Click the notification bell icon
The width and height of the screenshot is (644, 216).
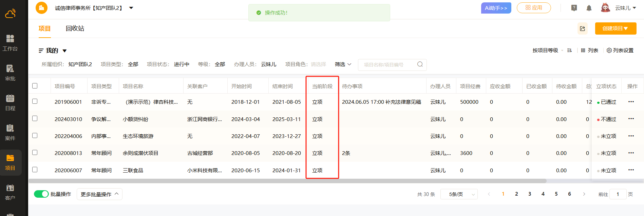tap(589, 8)
